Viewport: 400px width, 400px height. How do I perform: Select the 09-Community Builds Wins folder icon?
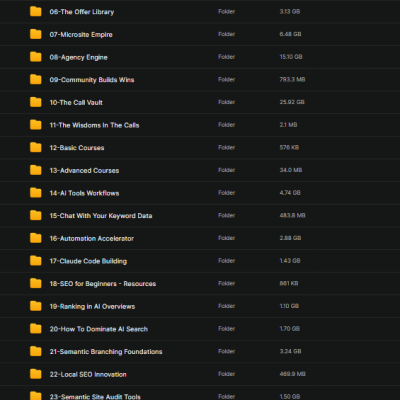tap(36, 80)
